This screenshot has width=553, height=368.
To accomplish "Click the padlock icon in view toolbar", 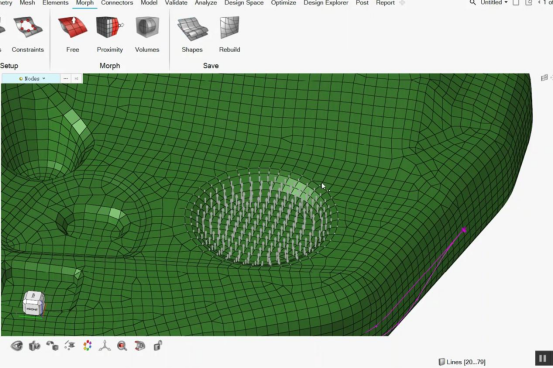I will tap(158, 346).
